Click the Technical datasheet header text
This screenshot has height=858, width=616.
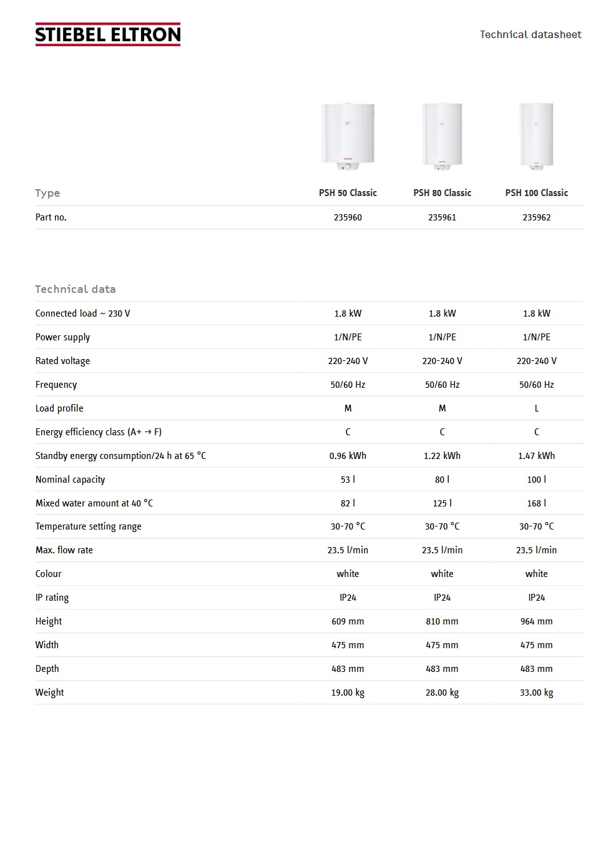coord(530,35)
